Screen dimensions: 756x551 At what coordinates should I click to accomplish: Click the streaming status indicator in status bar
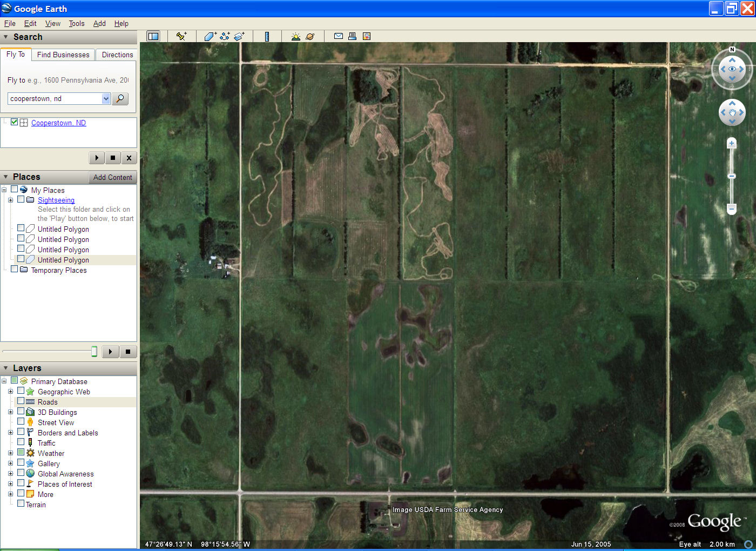(748, 545)
